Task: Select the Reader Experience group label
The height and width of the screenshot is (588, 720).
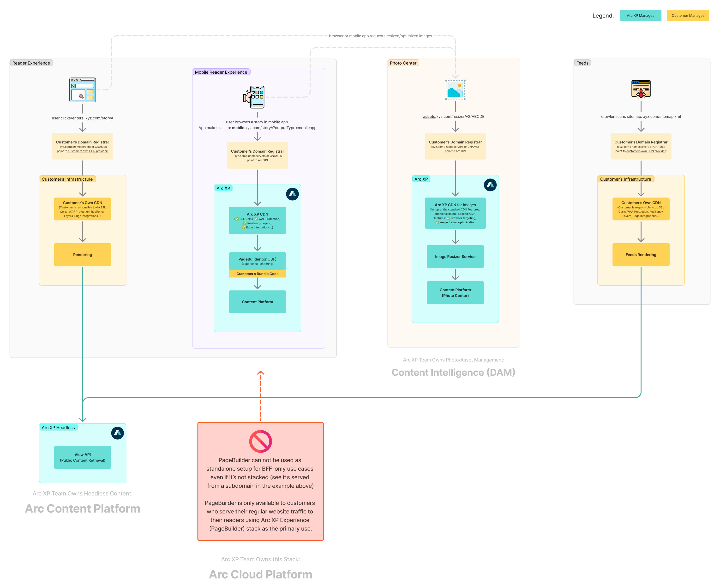Action: pos(31,63)
